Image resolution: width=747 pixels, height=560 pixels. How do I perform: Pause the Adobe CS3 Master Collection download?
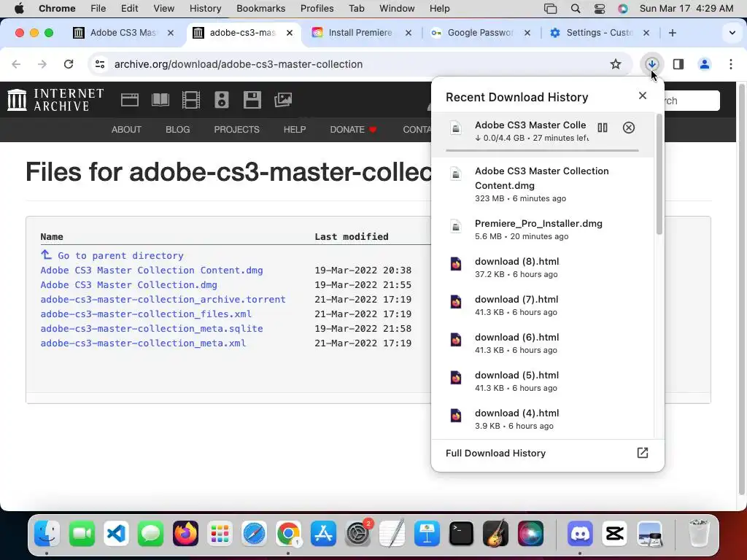point(602,128)
